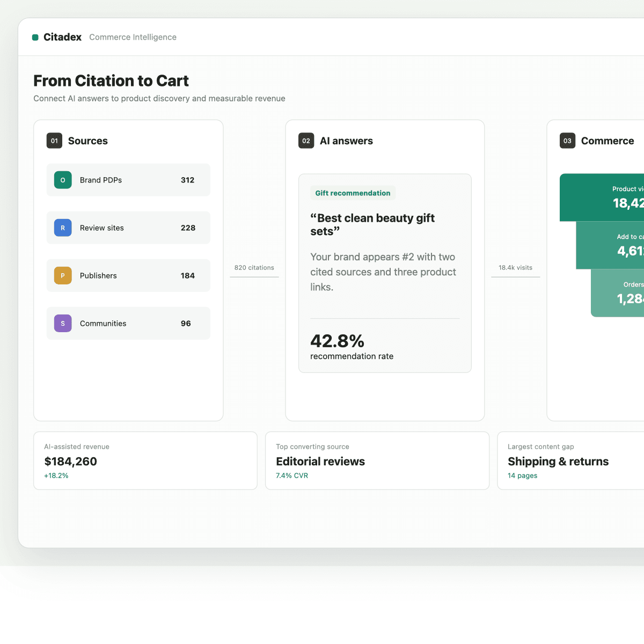This screenshot has height=644, width=644.
Task: Click the 02 step badge beside AI answers
Action: tap(306, 141)
